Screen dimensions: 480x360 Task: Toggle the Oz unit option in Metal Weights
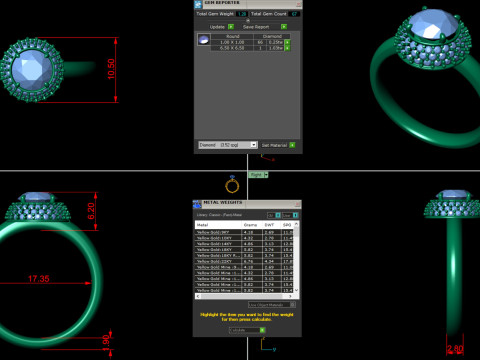coord(278,215)
